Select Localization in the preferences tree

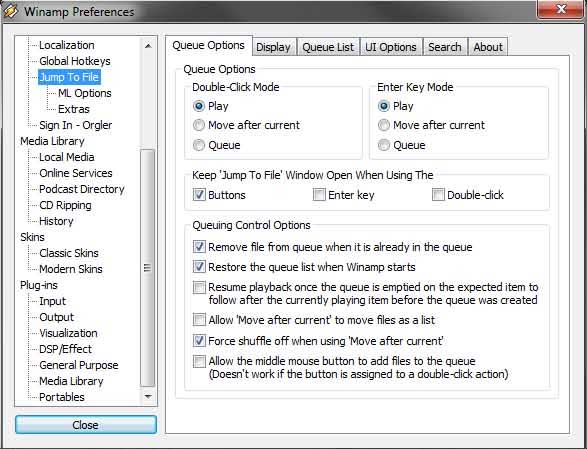(67, 45)
